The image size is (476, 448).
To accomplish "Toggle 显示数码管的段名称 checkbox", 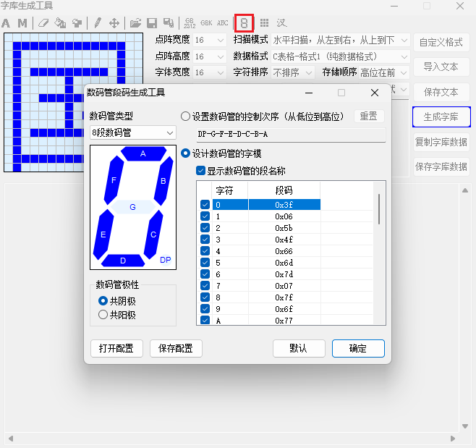I will pos(200,171).
